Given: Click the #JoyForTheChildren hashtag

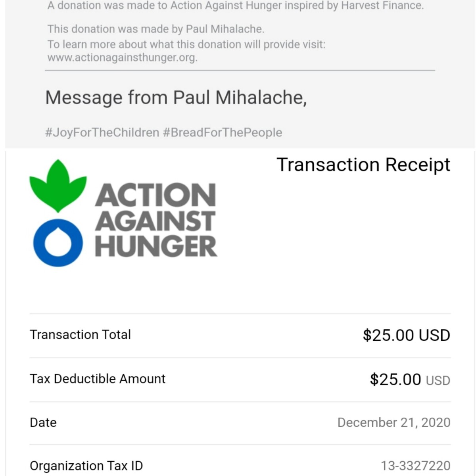Looking at the screenshot, I should pyautogui.click(x=102, y=132).
